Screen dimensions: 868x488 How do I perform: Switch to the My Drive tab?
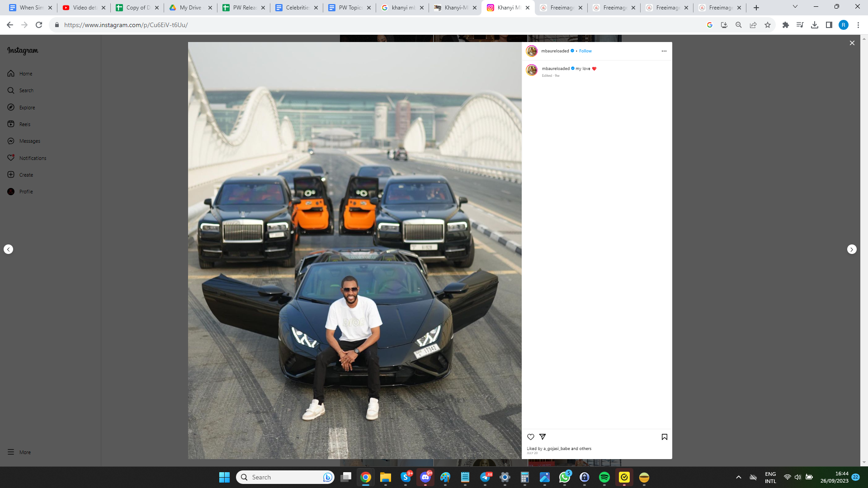190,8
